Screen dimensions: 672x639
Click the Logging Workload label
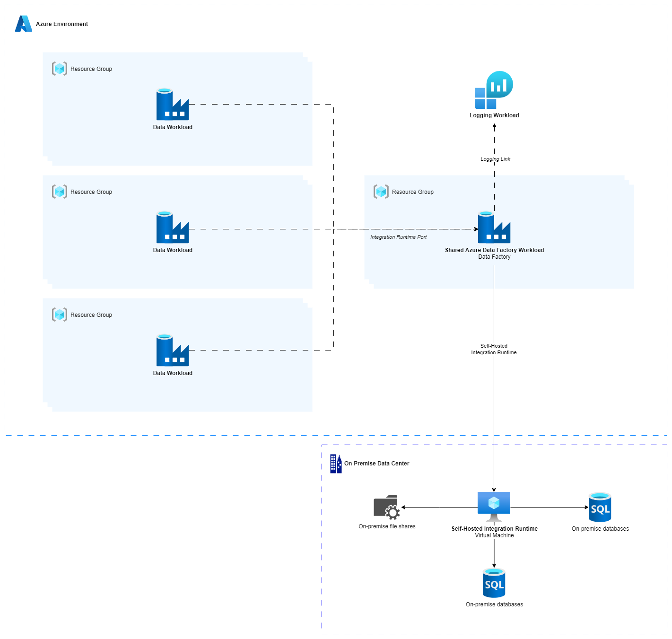494,115
